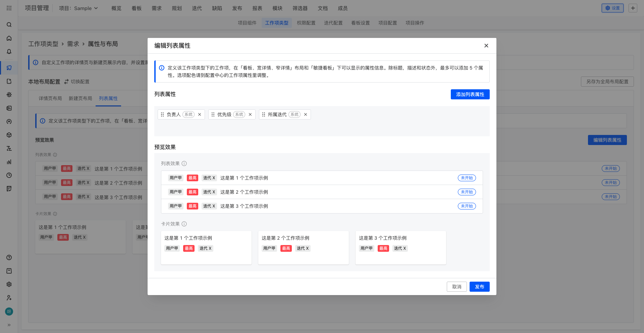Click 添加列表属性 button
The height and width of the screenshot is (333, 644).
pyautogui.click(x=470, y=94)
